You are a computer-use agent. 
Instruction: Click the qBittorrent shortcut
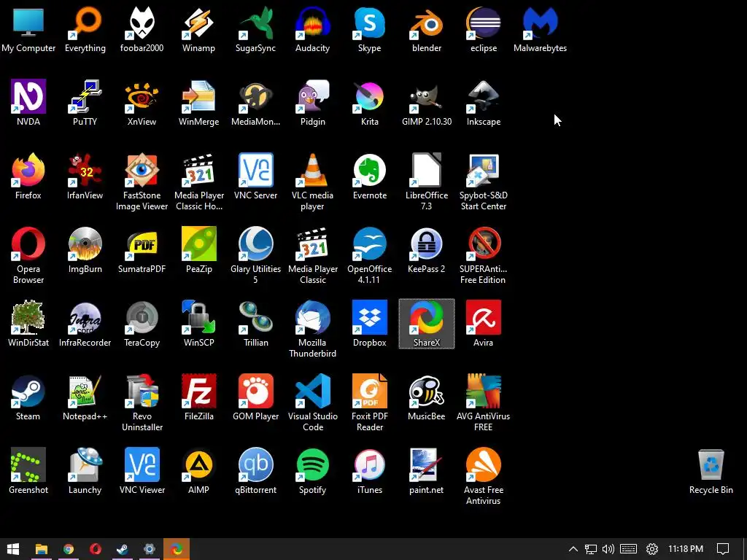(x=256, y=472)
